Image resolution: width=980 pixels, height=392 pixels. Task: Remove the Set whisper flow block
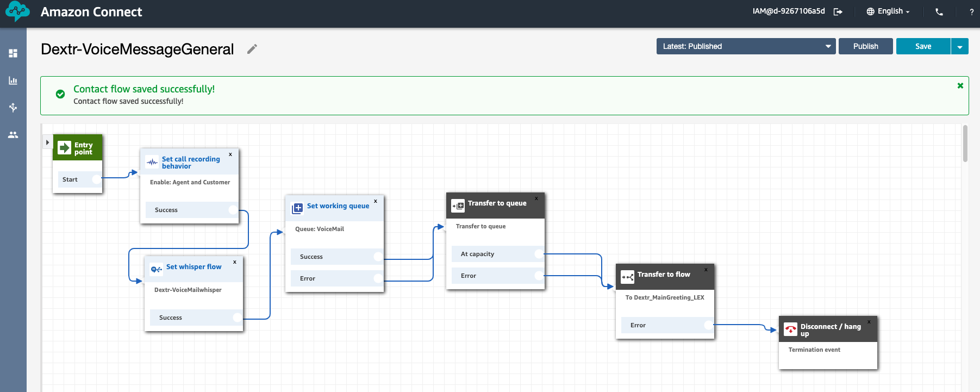click(x=235, y=262)
